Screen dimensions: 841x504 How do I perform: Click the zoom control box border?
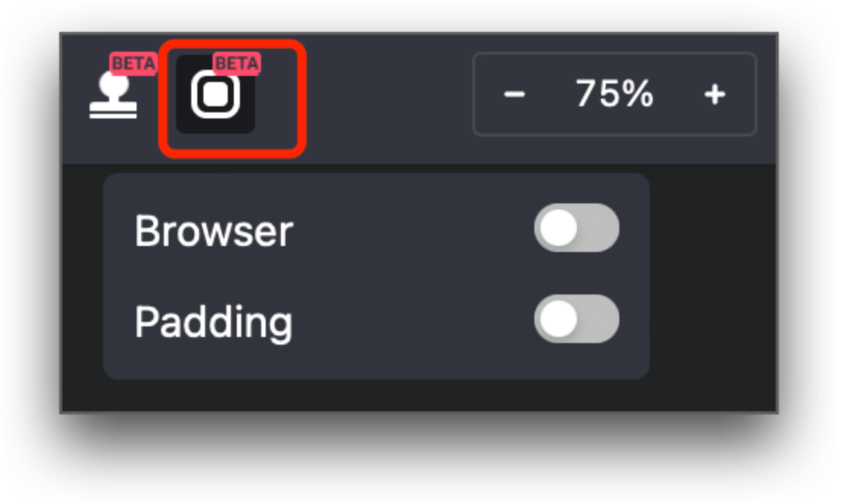(x=615, y=53)
